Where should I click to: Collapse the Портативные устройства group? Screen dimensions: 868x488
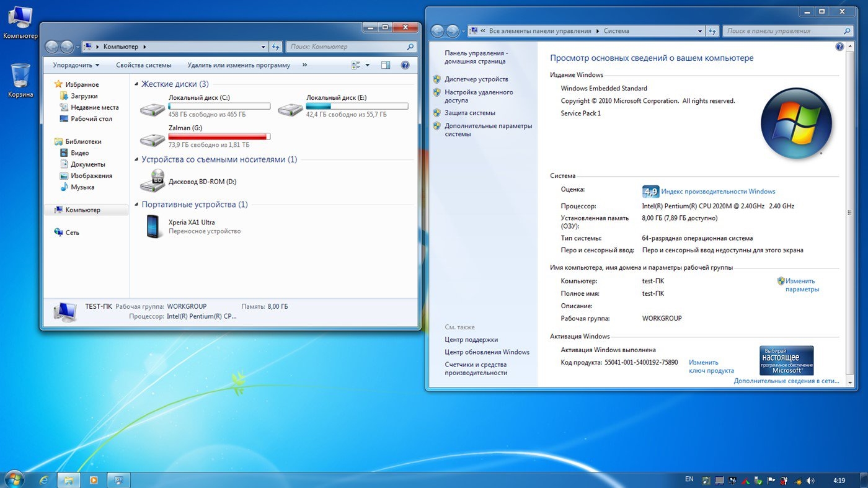tap(136, 205)
